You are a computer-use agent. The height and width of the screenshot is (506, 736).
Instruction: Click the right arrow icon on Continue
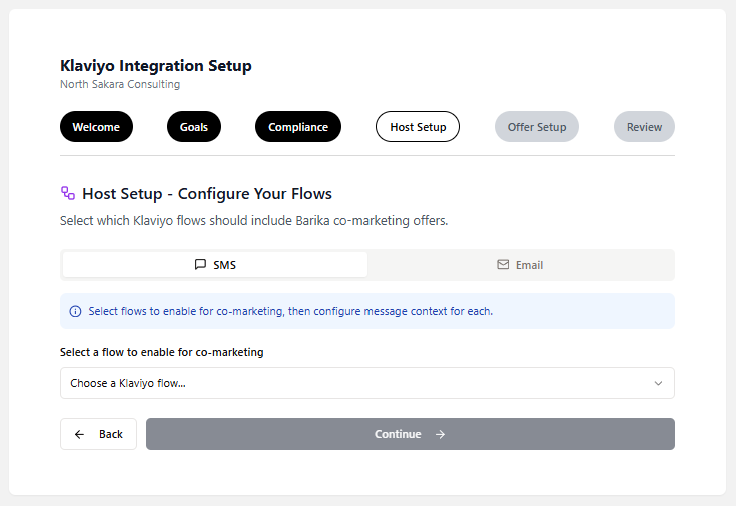pos(440,434)
